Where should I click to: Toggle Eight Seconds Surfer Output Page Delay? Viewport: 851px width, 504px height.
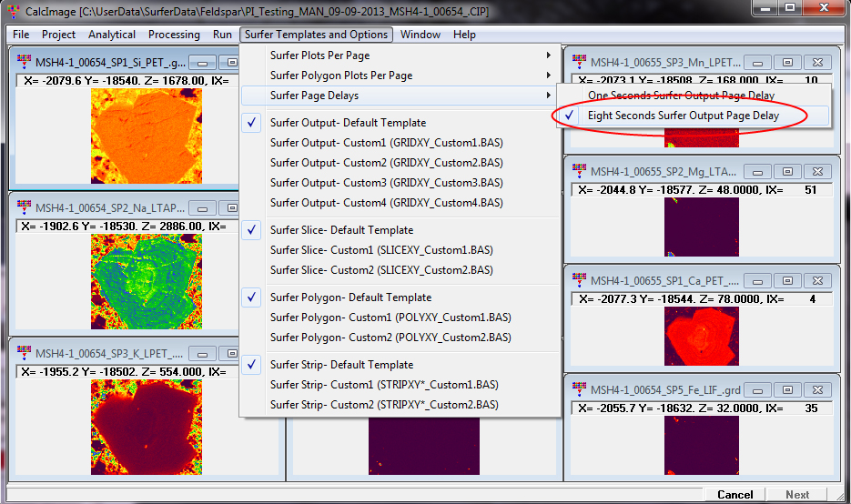tap(683, 116)
